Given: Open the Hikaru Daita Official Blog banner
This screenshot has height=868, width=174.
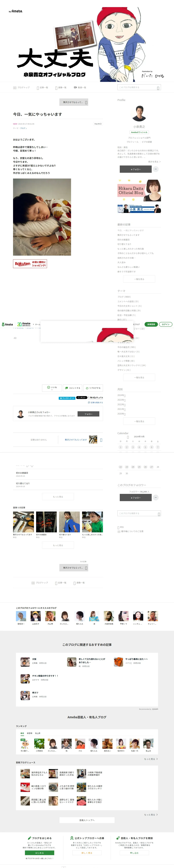Looking at the screenshot, I should [139, 190].
